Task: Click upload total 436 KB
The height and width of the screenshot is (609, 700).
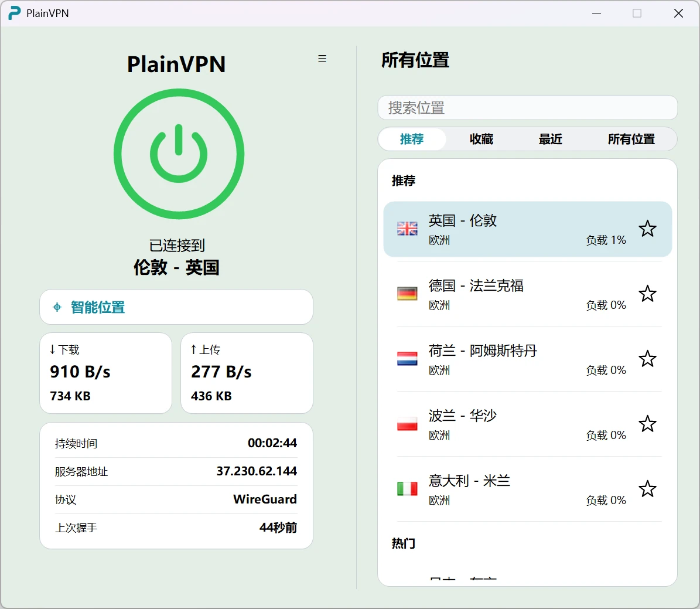Action: click(211, 396)
